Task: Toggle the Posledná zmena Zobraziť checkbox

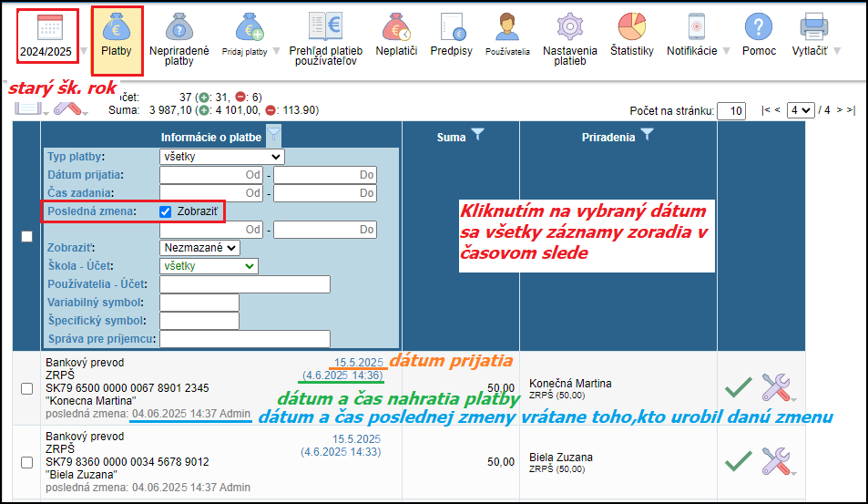Action: click(166, 211)
